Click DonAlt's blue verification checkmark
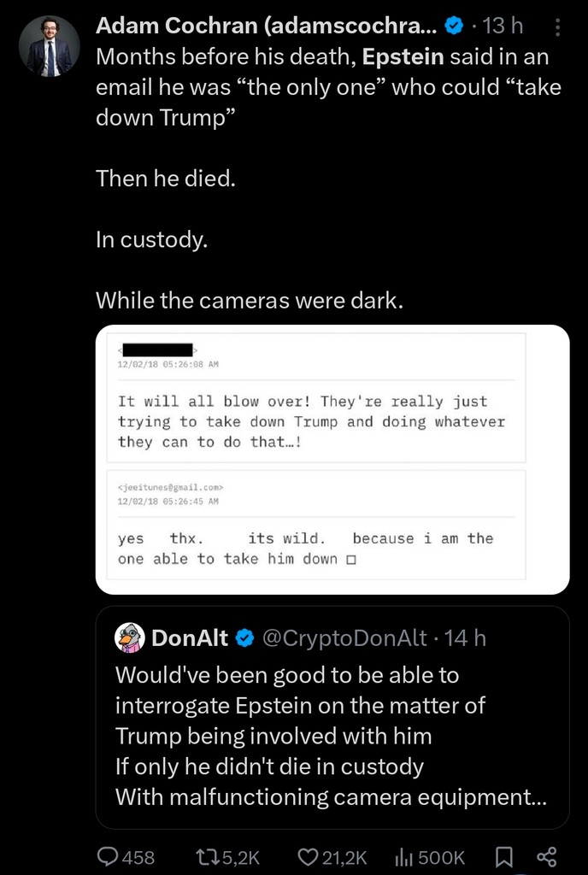Viewport: 588px width, 875px height. point(246,637)
